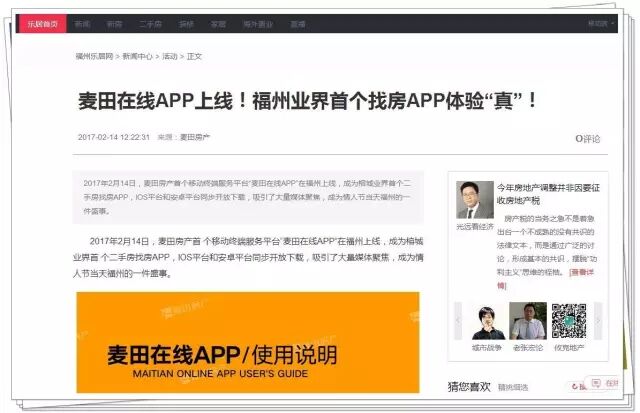The width and height of the screenshot is (640, 413).
Task: Expand the 移动端 dropdown in top bar
Action: click(x=598, y=23)
